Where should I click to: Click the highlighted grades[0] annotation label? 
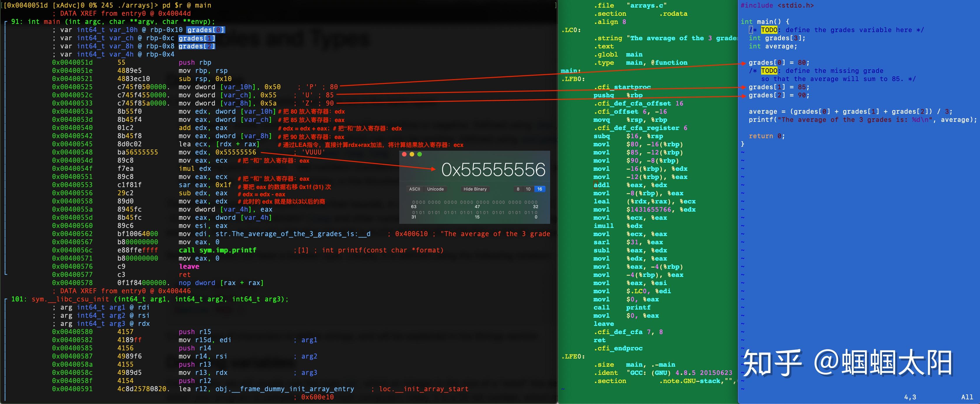[x=206, y=30]
